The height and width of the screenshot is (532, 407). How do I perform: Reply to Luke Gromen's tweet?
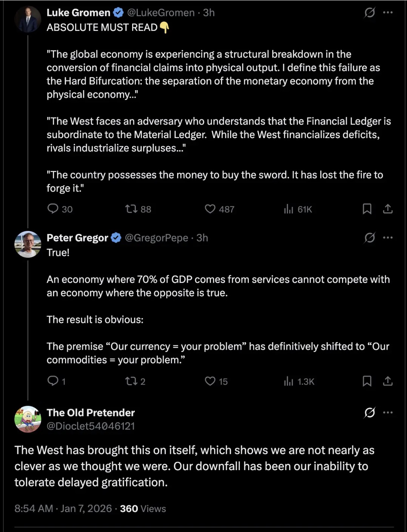pos(53,209)
